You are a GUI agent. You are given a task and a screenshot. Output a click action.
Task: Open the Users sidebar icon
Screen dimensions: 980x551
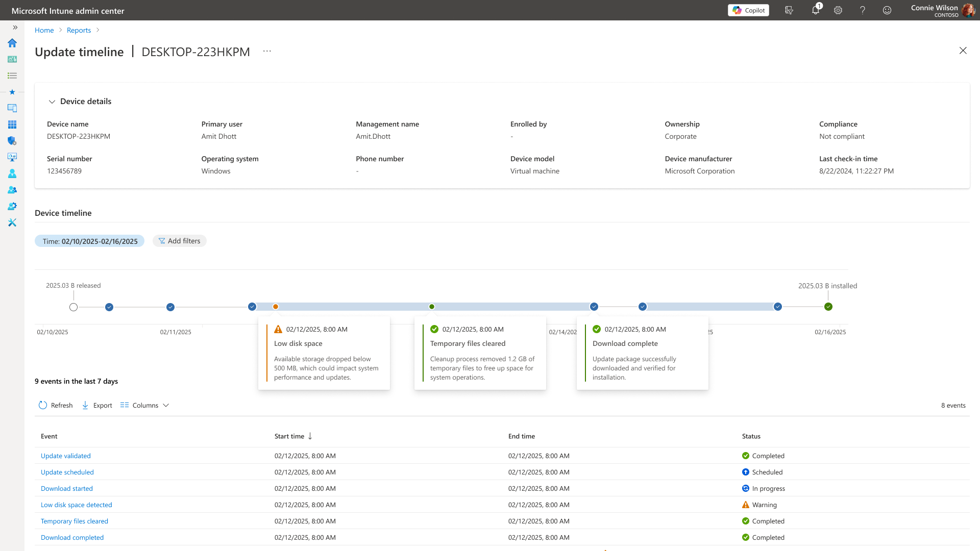coord(12,173)
